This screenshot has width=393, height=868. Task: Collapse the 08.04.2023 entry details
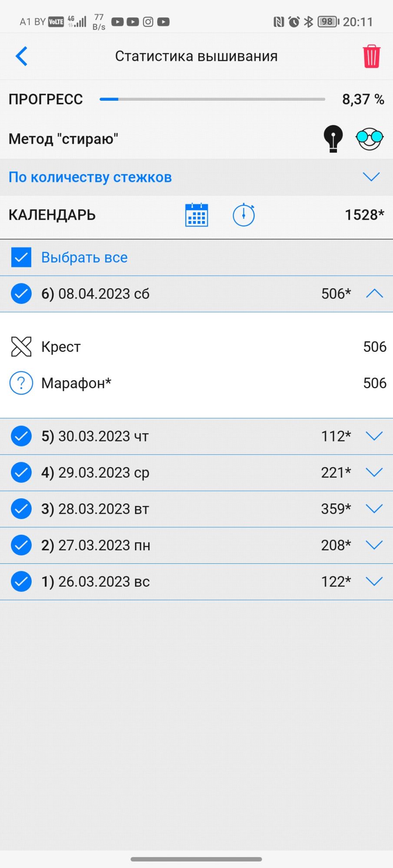pos(374,294)
